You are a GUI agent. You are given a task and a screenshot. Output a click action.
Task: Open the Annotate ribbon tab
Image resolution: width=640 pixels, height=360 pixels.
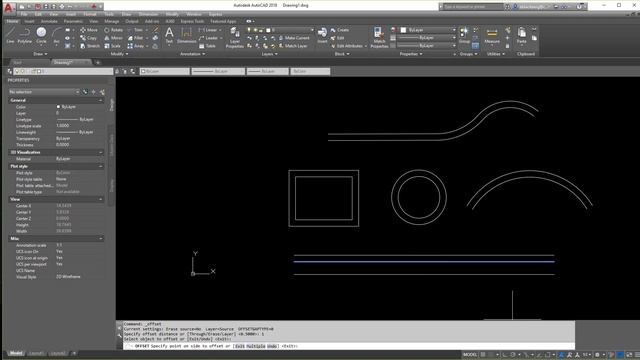(x=49, y=21)
